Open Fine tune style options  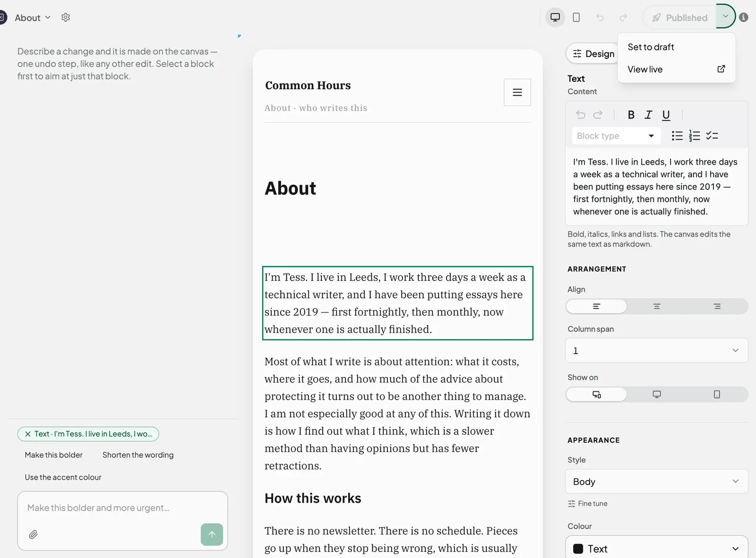coord(588,504)
